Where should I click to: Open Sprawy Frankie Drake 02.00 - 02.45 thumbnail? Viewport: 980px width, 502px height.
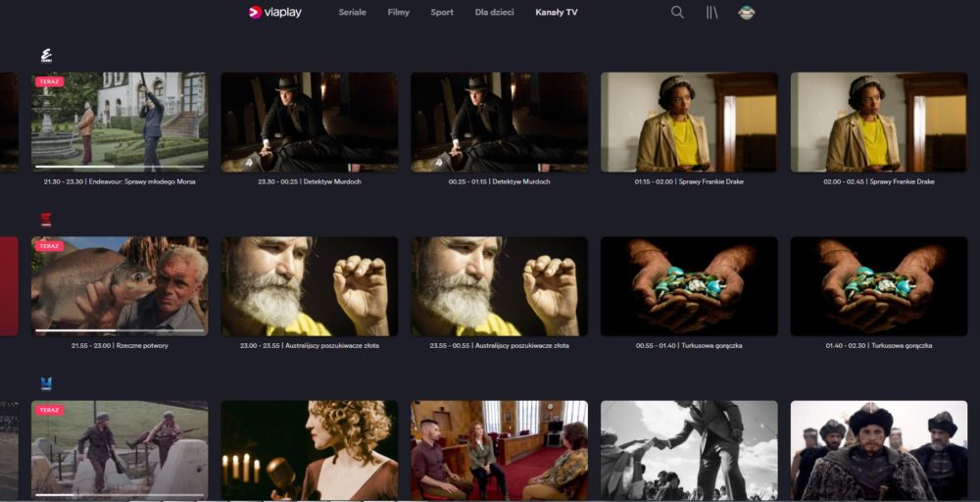(x=879, y=122)
